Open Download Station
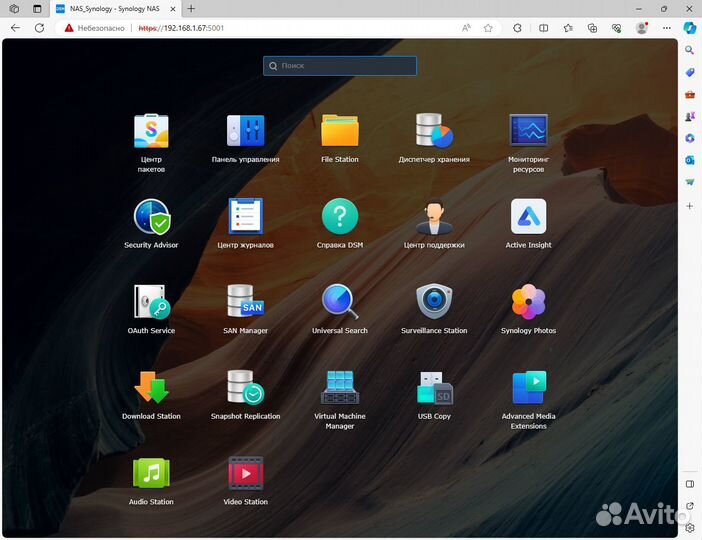This screenshot has width=702, height=540. tap(151, 388)
